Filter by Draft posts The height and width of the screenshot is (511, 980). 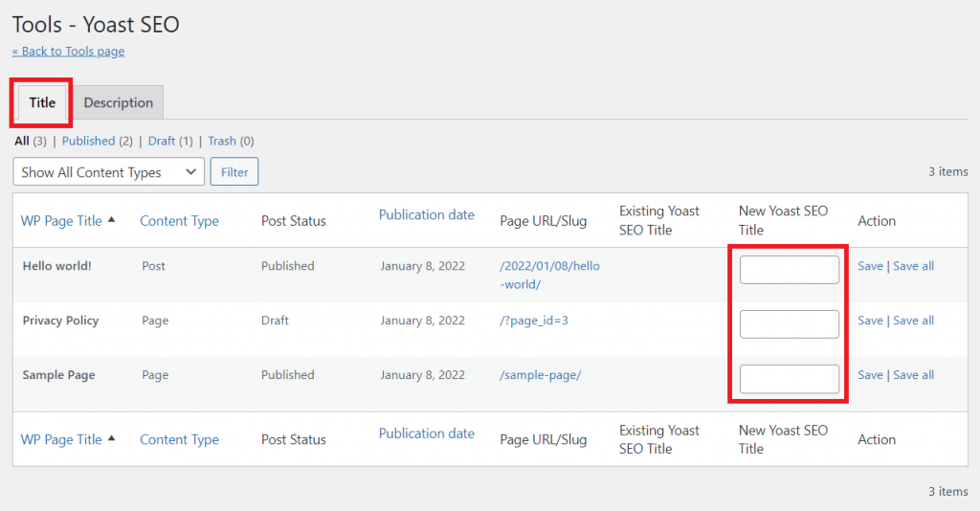pyautogui.click(x=161, y=142)
